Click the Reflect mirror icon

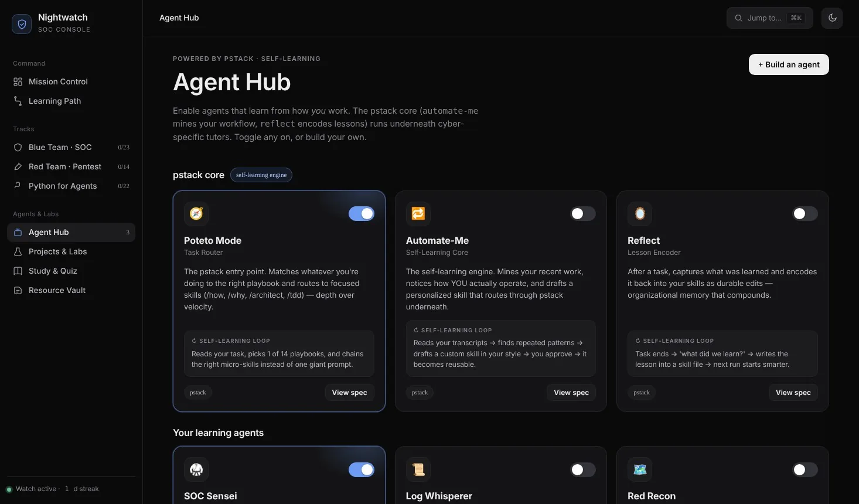tap(640, 213)
